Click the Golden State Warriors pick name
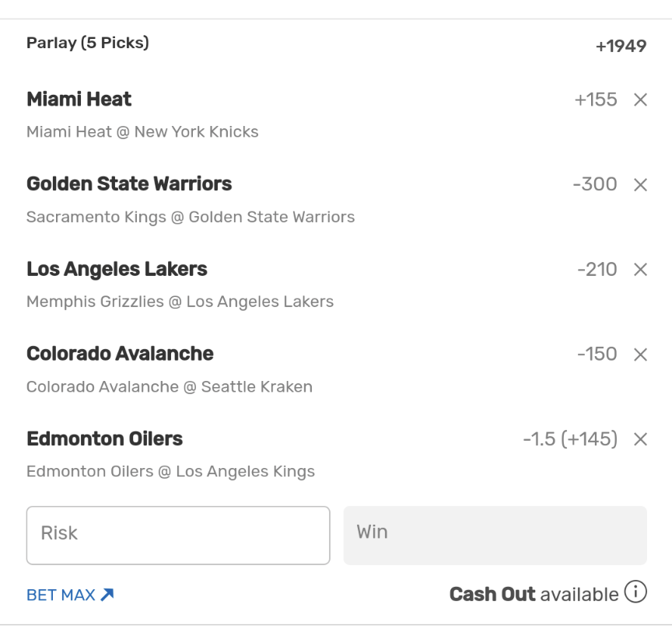This screenshot has width=672, height=639. pos(129,184)
